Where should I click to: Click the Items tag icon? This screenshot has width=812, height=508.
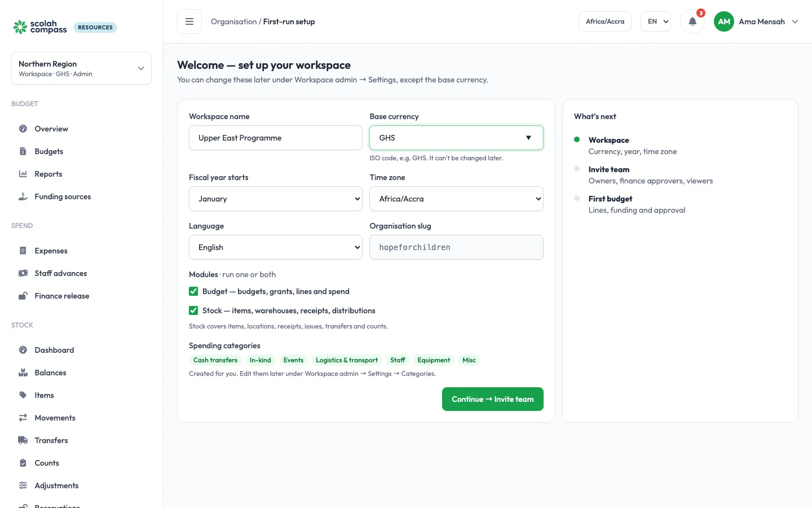click(23, 395)
